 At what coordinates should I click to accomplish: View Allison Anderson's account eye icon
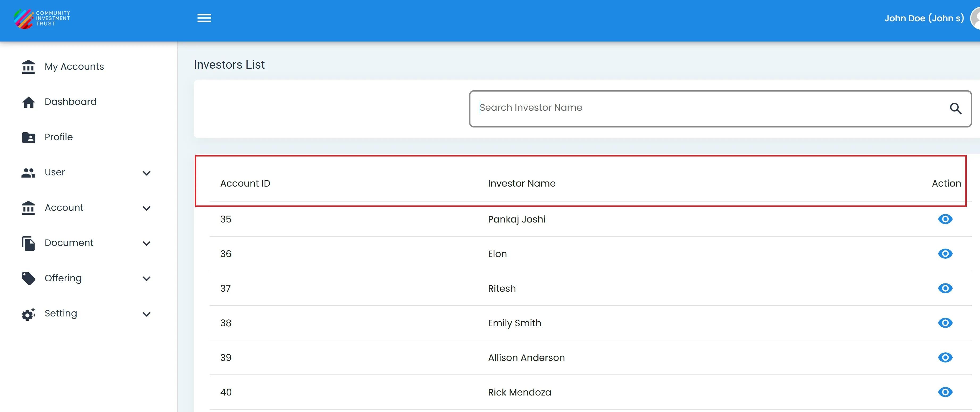click(x=945, y=357)
